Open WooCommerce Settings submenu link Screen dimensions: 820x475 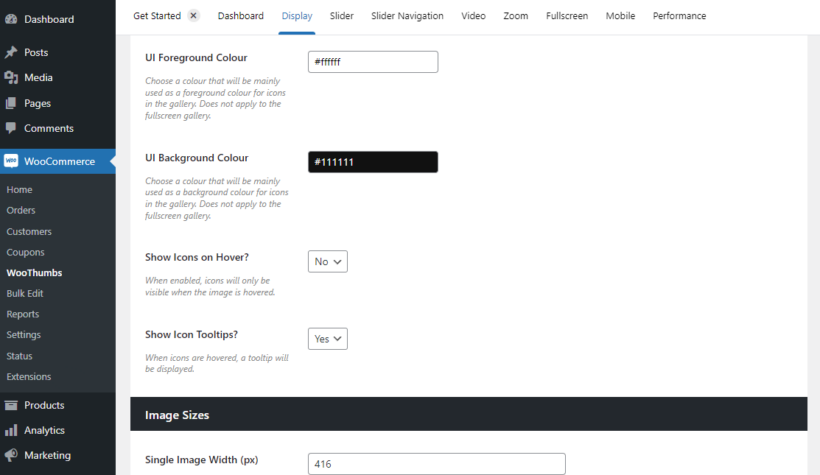click(24, 335)
